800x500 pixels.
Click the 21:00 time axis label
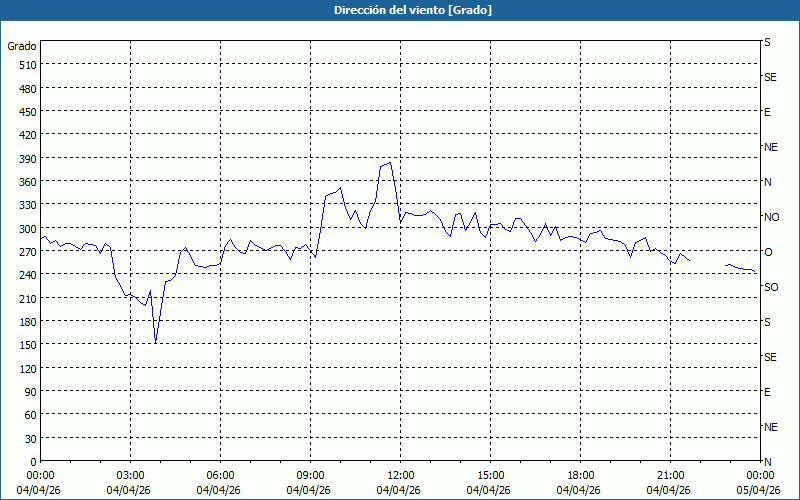click(x=670, y=475)
